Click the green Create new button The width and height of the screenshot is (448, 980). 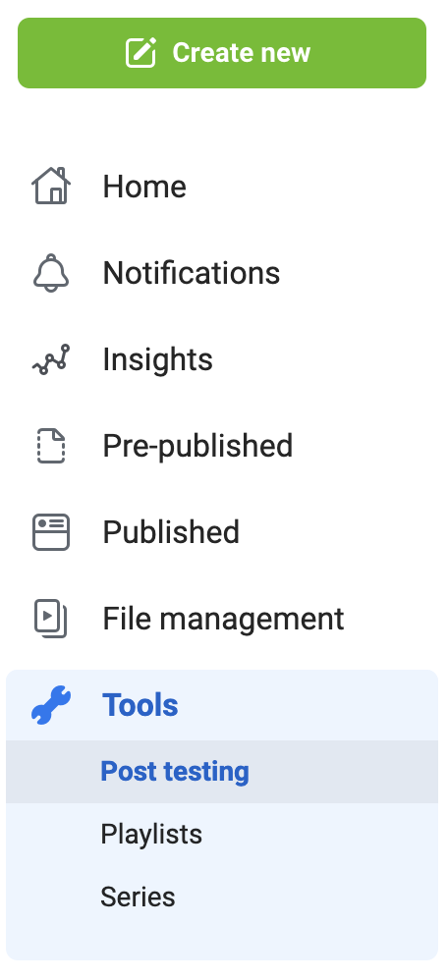[222, 53]
